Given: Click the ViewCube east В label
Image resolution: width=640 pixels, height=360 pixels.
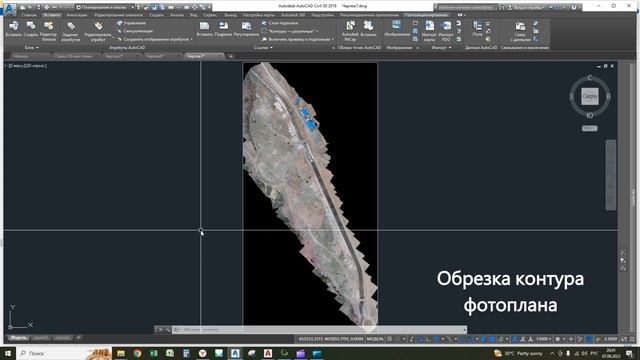Looking at the screenshot, I should [x=608, y=97].
